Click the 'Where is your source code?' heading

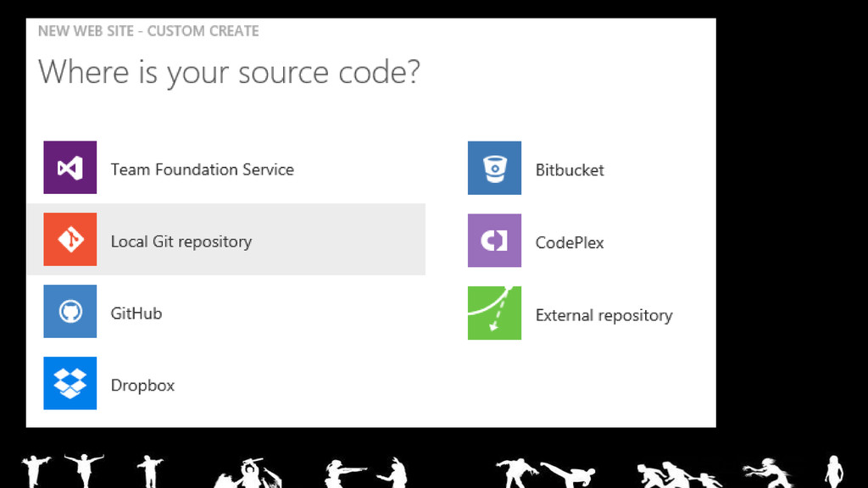[x=229, y=72]
